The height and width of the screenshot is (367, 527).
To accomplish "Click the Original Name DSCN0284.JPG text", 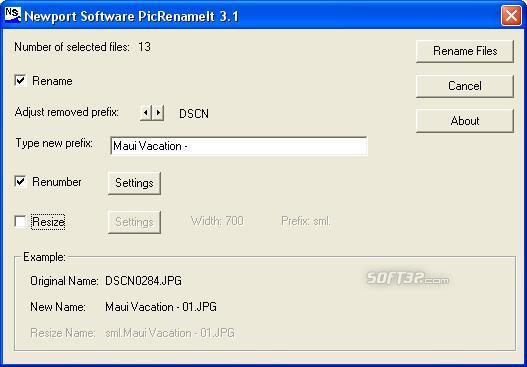I will [x=144, y=281].
